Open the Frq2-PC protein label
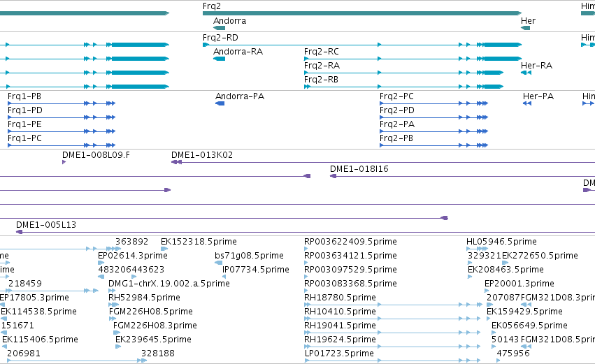This screenshot has height=364, width=595. 396,96
